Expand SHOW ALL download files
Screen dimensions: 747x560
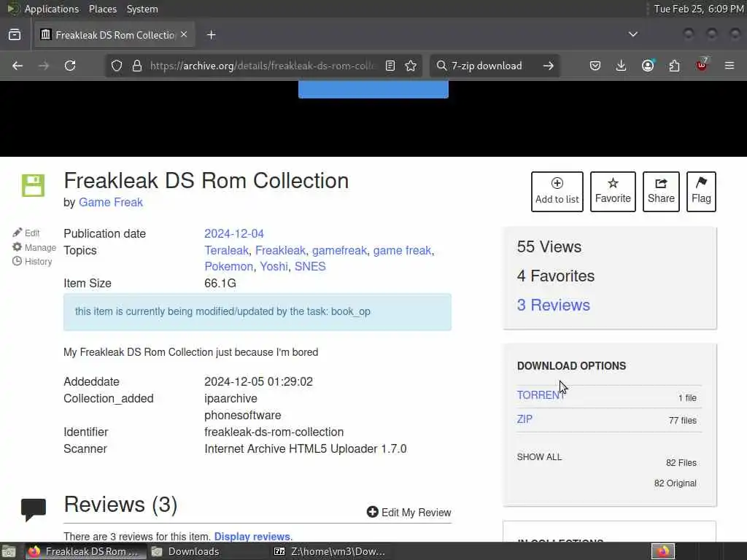(539, 457)
